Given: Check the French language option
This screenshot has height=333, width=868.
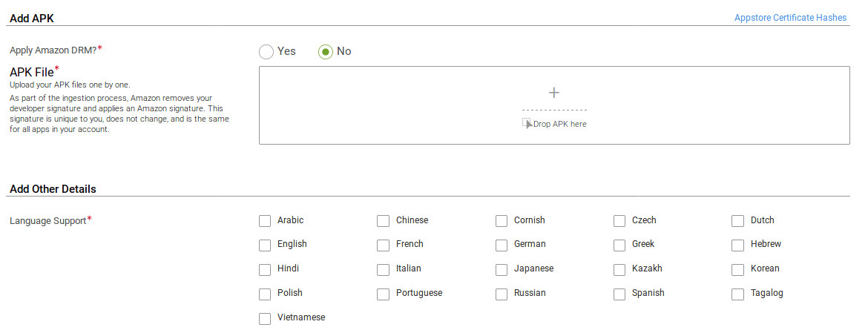Looking at the screenshot, I should pyautogui.click(x=383, y=245).
